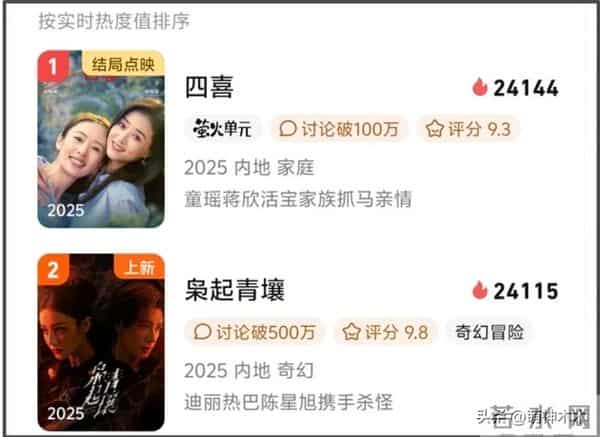Click the star icon next to 评分 9.3
This screenshot has width=600, height=437.
[435, 128]
